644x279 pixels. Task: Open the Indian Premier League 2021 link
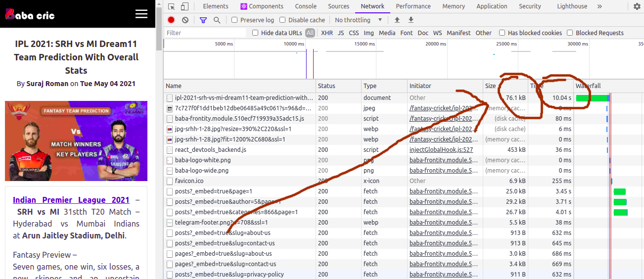(71, 200)
